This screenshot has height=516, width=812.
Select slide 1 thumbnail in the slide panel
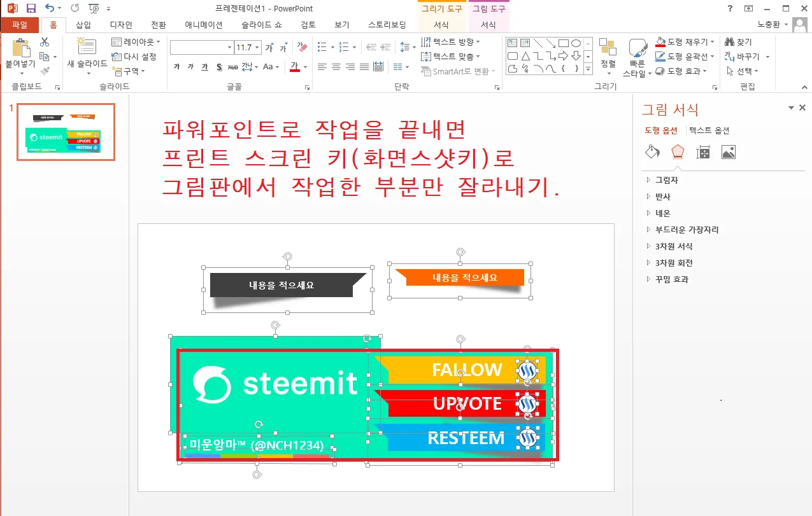(x=66, y=131)
